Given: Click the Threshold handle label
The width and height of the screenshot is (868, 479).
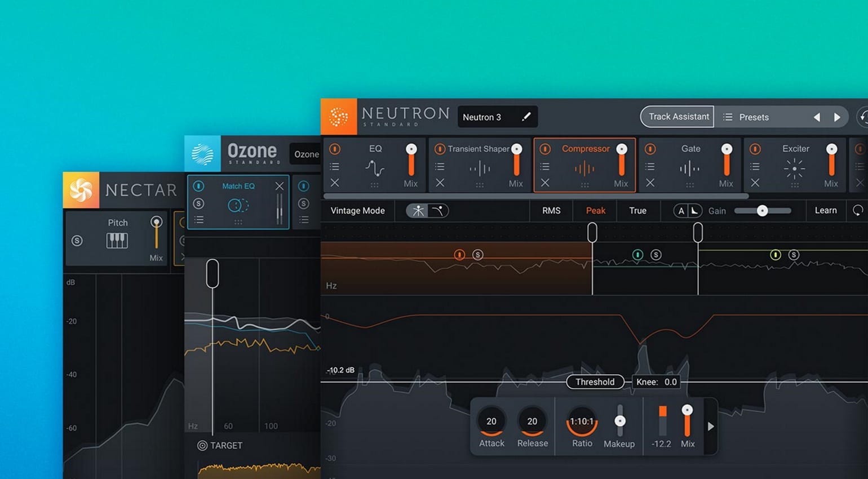Looking at the screenshot, I should [595, 382].
